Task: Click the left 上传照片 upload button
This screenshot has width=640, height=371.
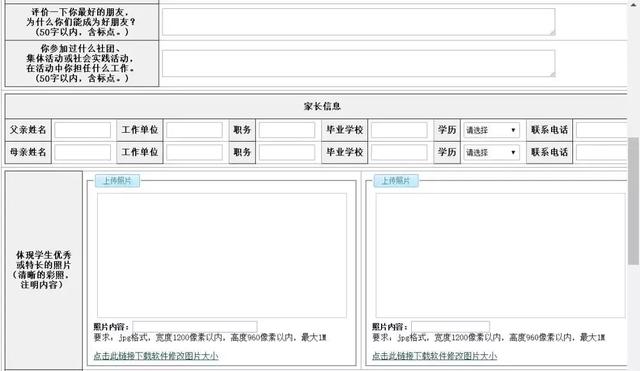Action: click(x=118, y=180)
